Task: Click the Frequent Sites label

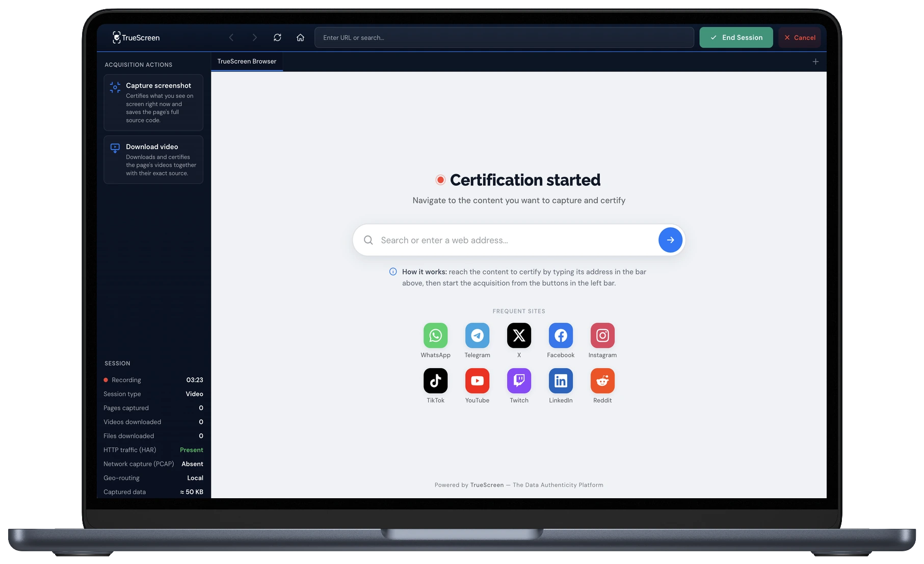Action: (x=519, y=311)
